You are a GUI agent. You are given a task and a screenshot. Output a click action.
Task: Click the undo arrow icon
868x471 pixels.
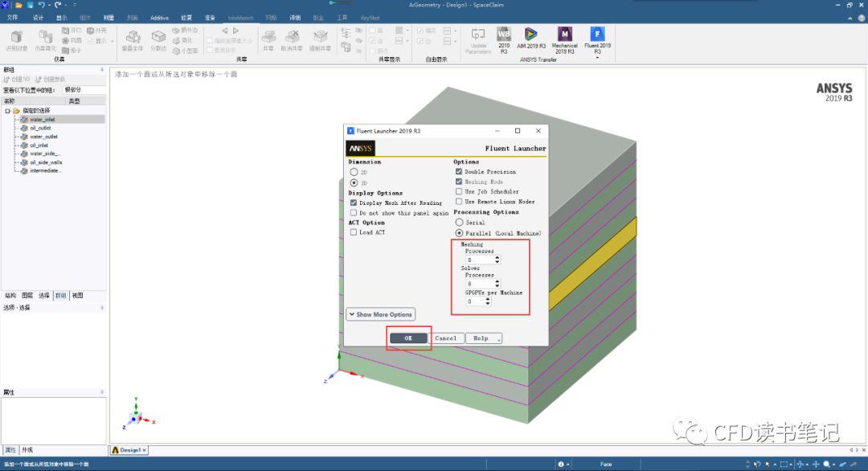pyautogui.click(x=41, y=5)
